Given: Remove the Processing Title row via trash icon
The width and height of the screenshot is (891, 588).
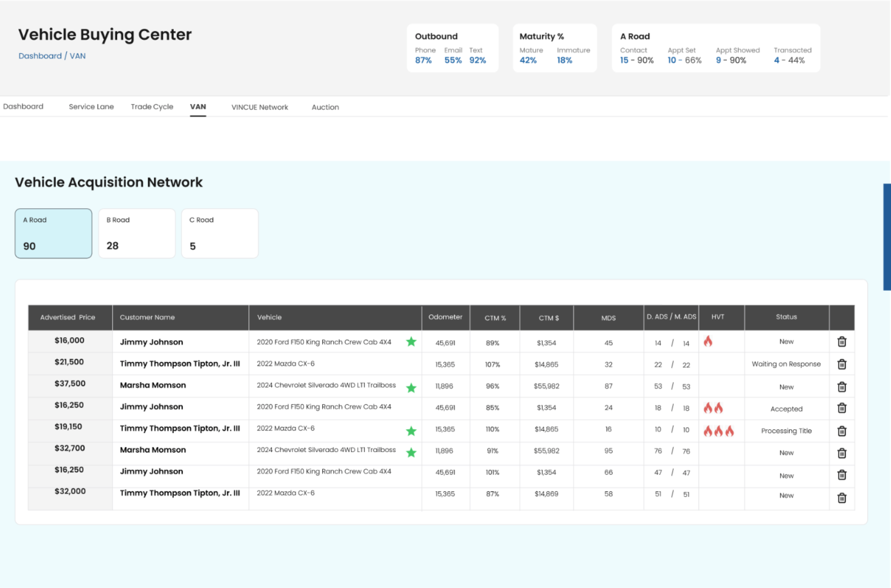Looking at the screenshot, I should 841,431.
